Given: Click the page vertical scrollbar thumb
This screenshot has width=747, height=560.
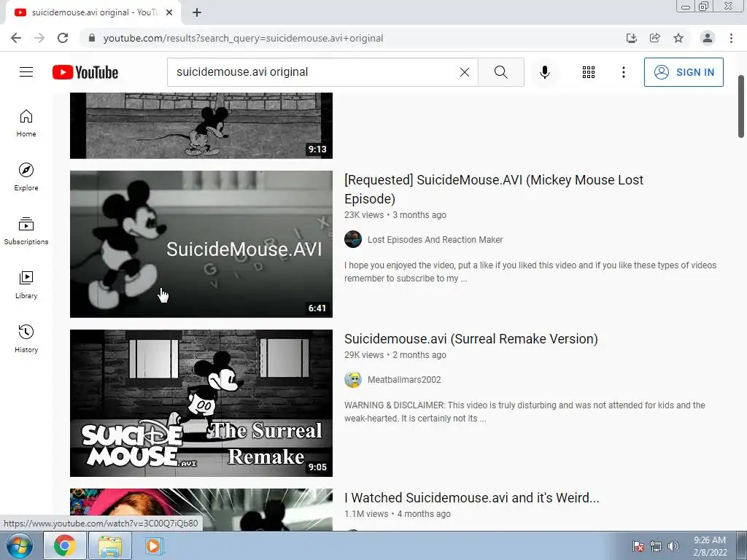Looking at the screenshot, I should (x=741, y=106).
